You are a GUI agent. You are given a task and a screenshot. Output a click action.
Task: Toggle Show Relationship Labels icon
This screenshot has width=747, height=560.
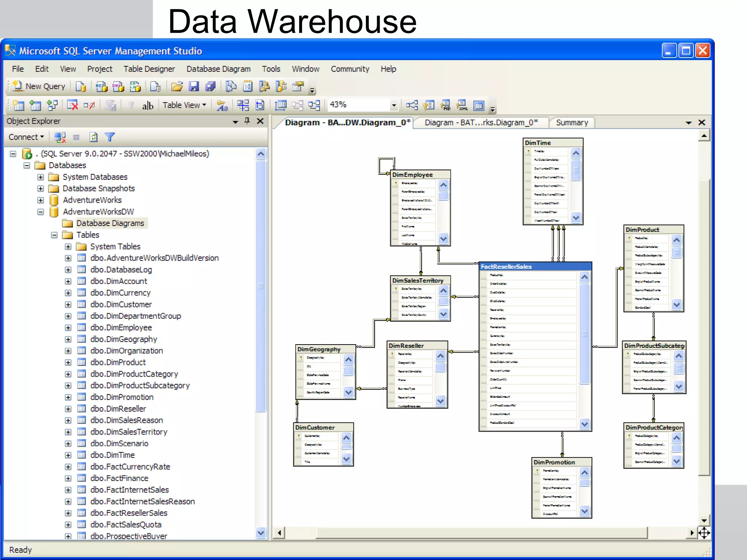(x=222, y=105)
